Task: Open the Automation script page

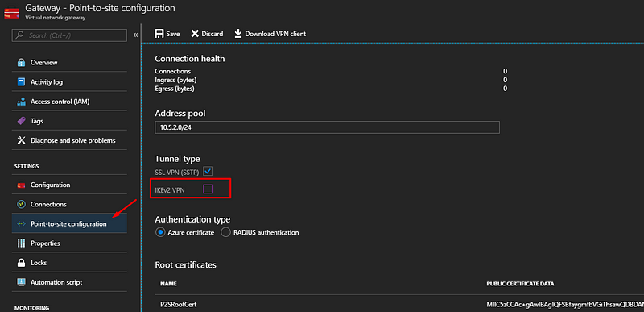Action: pyautogui.click(x=69, y=282)
